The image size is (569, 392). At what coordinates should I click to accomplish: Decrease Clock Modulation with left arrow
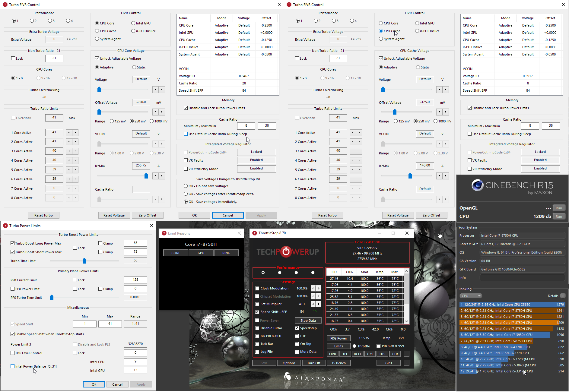pos(313,288)
